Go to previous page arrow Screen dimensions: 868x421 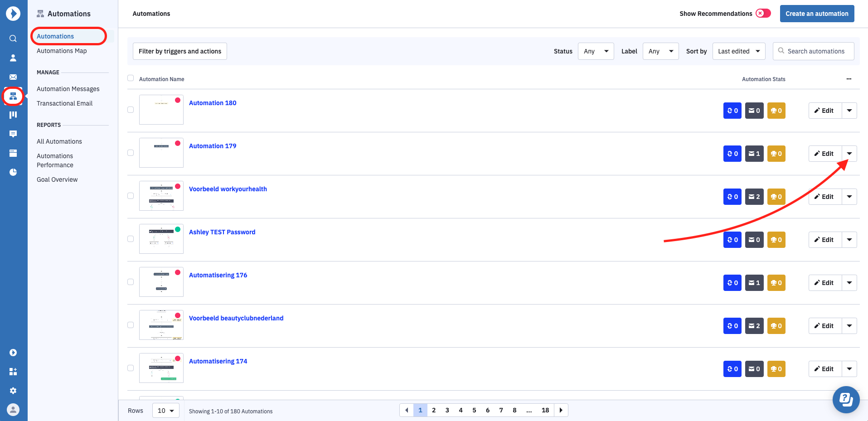tap(407, 410)
